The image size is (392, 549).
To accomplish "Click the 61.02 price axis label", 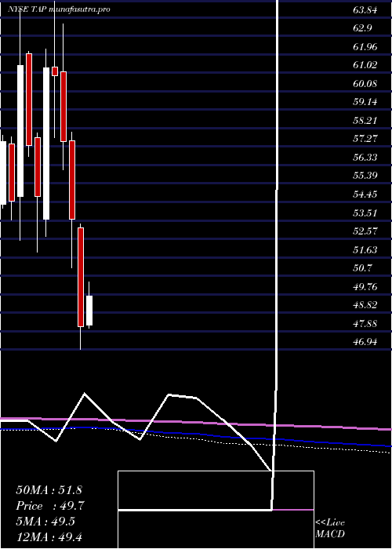I will point(365,65).
